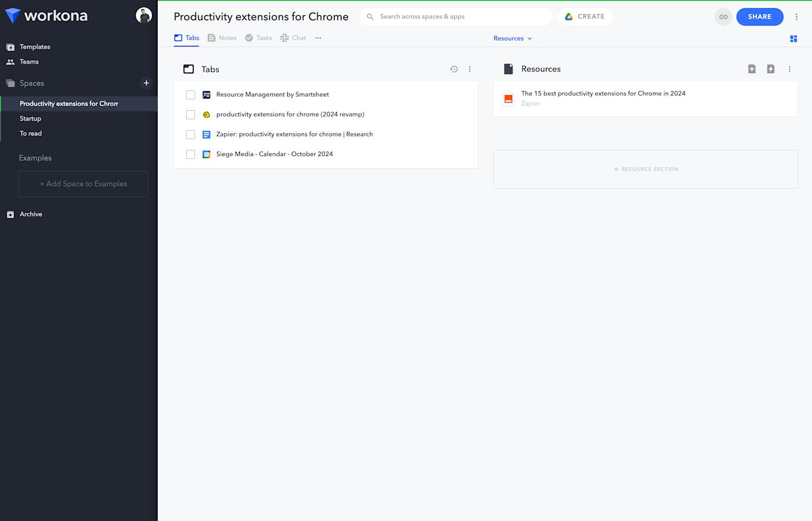The width and height of the screenshot is (812, 521).
Task: Click the Spaces header in the sidebar
Action: click(32, 83)
